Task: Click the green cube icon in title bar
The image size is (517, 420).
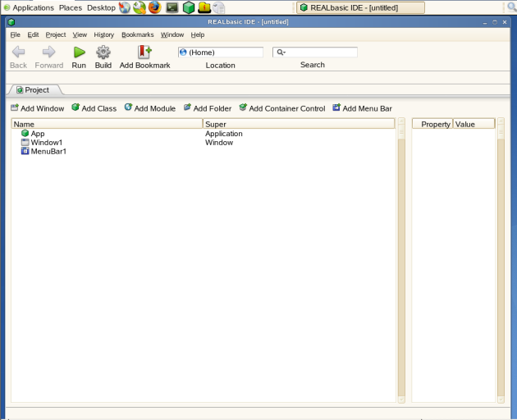Action: 11,22
